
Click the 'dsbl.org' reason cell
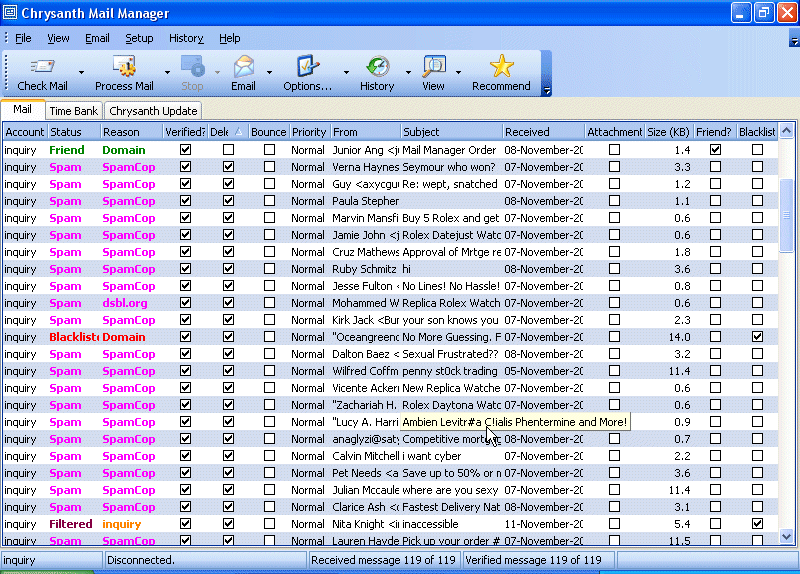[132, 303]
